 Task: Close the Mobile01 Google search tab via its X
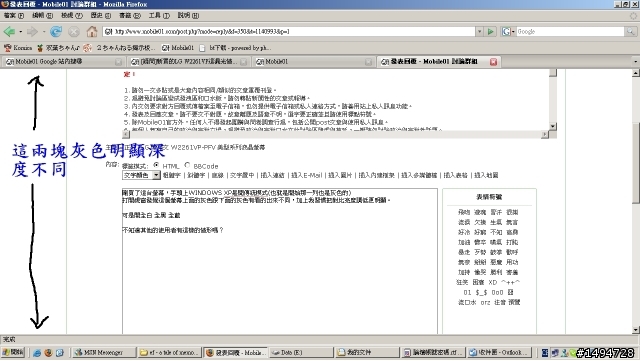tap(118, 62)
